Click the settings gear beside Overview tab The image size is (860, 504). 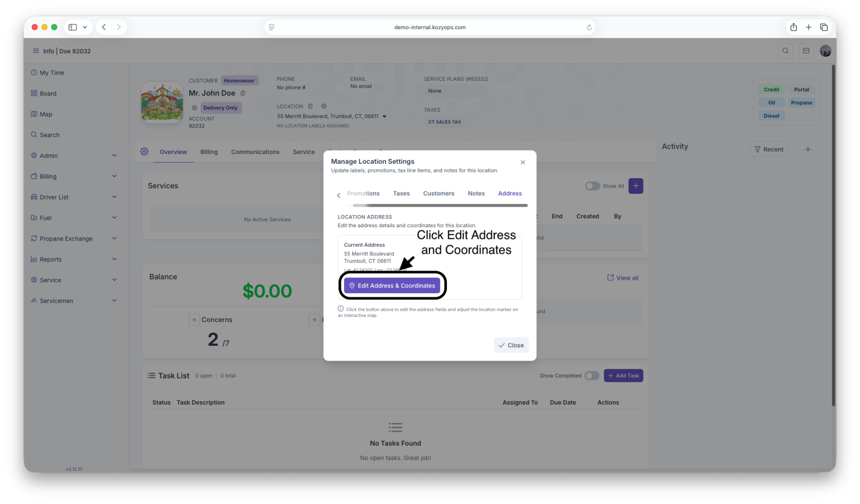[144, 152]
